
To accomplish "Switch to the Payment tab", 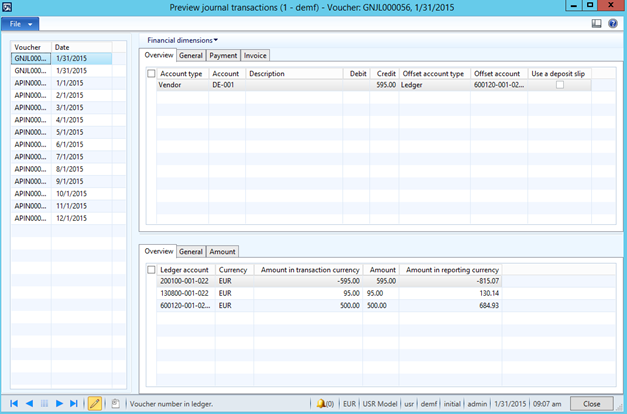I will (223, 55).
